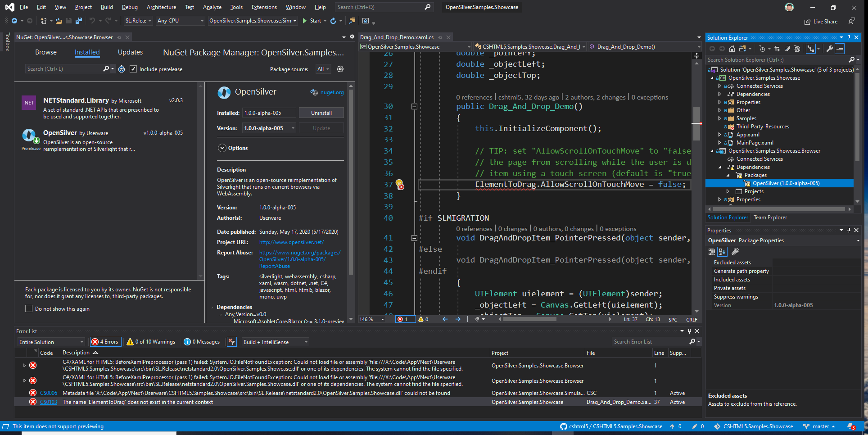The image size is (868, 435).
Task: Open the Package Source Settings gear icon
Action: point(340,69)
